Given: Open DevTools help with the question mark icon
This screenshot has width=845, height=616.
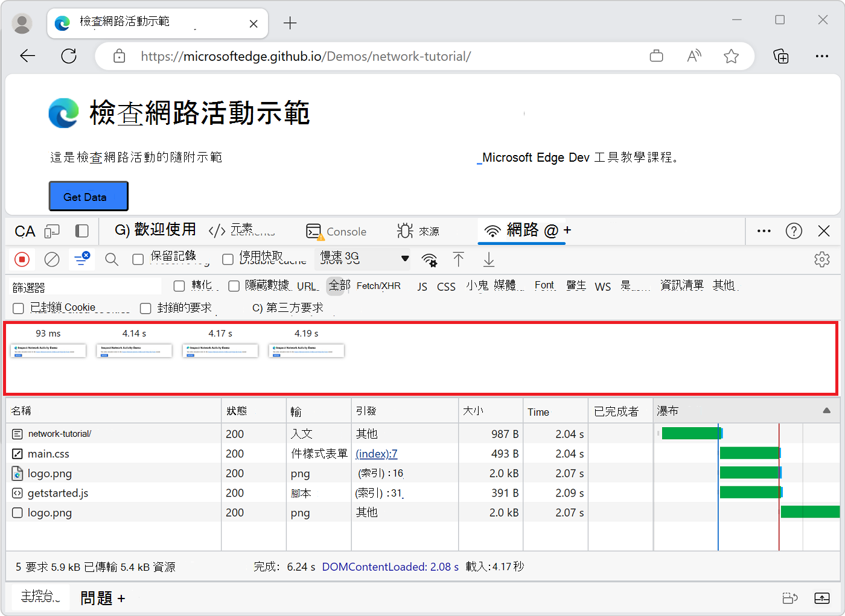Looking at the screenshot, I should tap(794, 231).
